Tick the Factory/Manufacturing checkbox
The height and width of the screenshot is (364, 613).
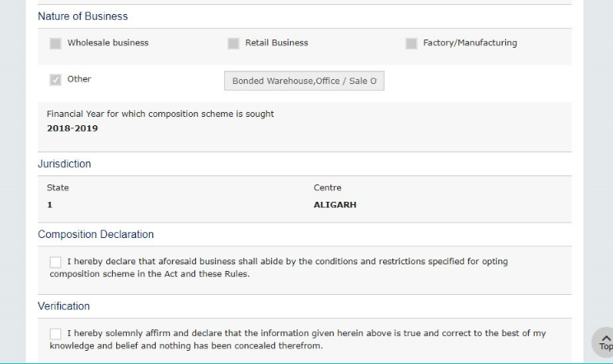point(411,44)
